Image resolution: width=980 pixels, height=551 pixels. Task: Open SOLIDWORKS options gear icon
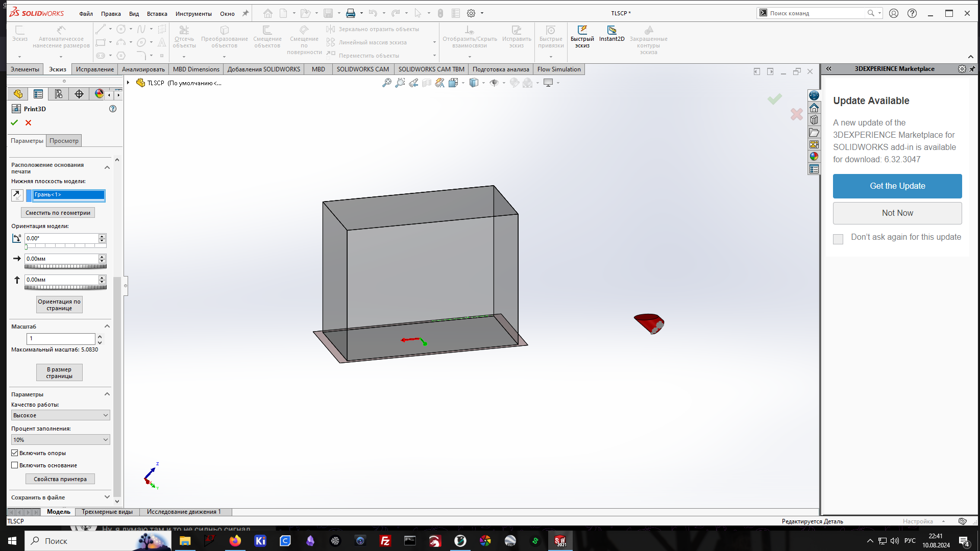pos(471,13)
